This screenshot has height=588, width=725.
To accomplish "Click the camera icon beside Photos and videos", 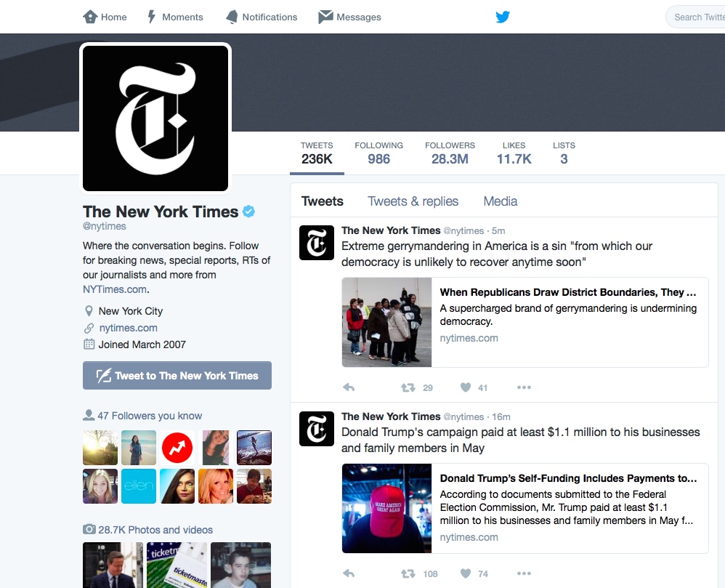I will [x=89, y=529].
